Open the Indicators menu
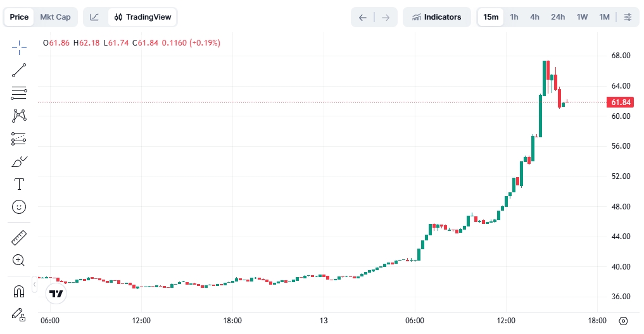The width and height of the screenshot is (644, 334). [436, 17]
